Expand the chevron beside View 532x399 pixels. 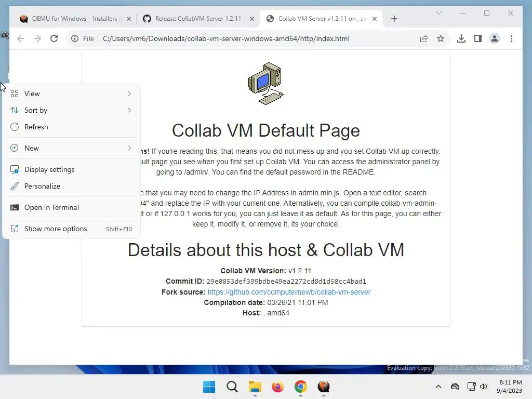[x=129, y=94]
